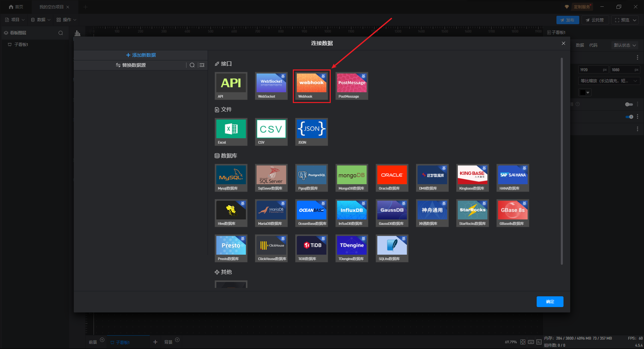
Task: Select the API data source tile
Action: [231, 86]
